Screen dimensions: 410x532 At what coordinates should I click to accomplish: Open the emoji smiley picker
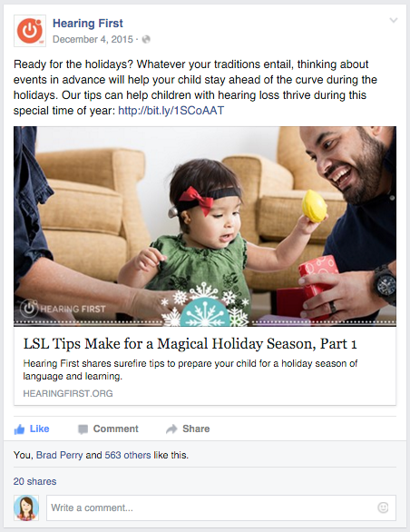[x=383, y=507]
